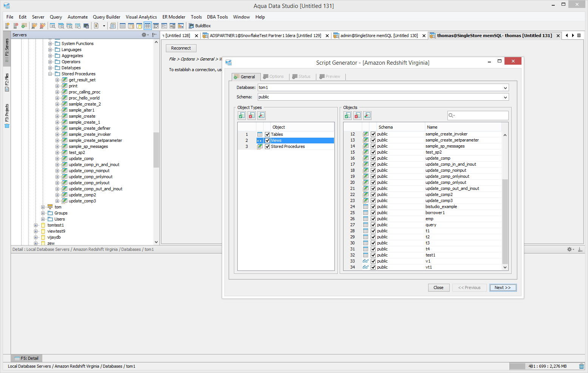Open the Schema dropdown showing public

pos(505,97)
